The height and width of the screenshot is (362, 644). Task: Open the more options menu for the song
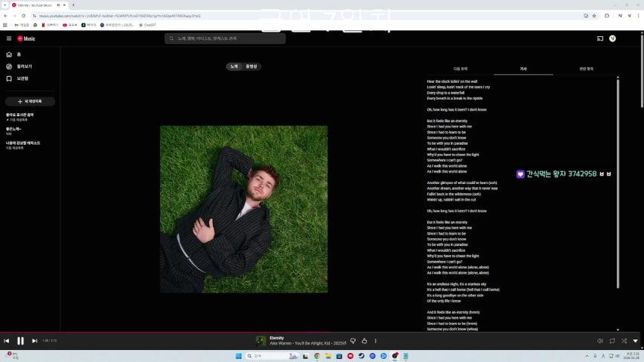point(375,341)
